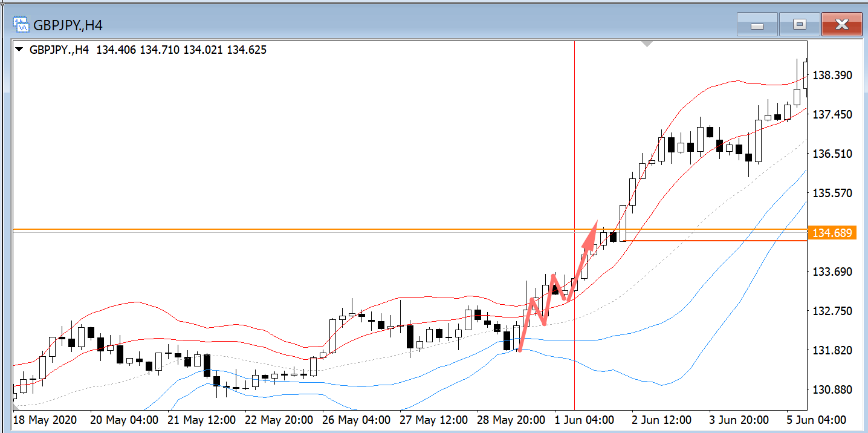Open the dropdown triangle beside GBPJPY.,H4 label

click(20, 50)
